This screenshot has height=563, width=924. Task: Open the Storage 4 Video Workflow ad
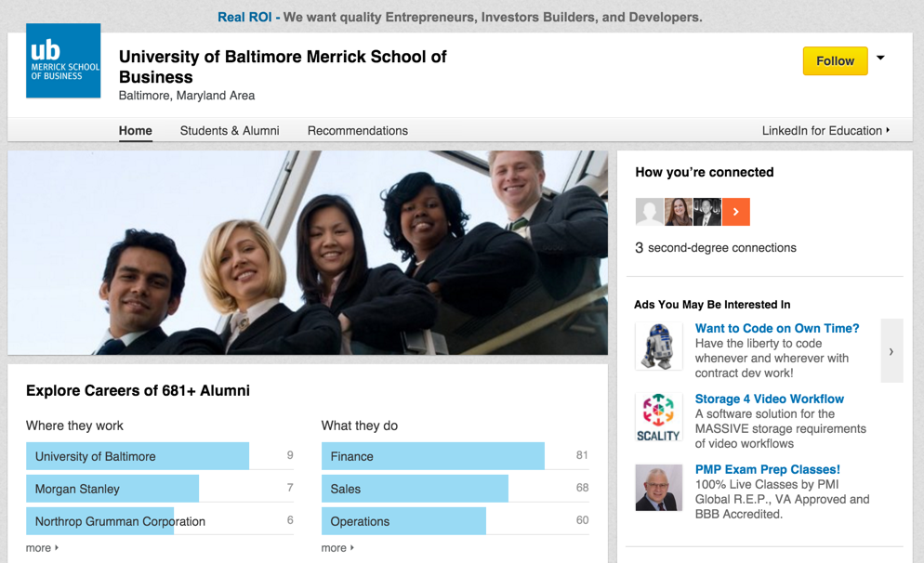[x=769, y=399]
